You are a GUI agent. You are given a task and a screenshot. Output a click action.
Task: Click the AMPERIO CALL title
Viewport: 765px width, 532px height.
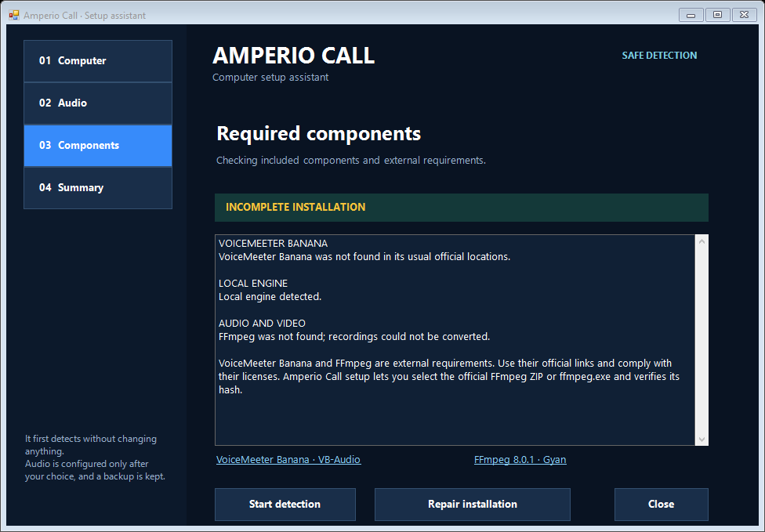[294, 56]
